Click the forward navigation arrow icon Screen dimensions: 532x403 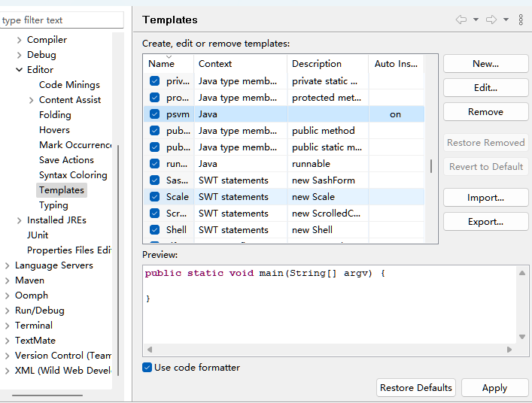click(x=491, y=20)
